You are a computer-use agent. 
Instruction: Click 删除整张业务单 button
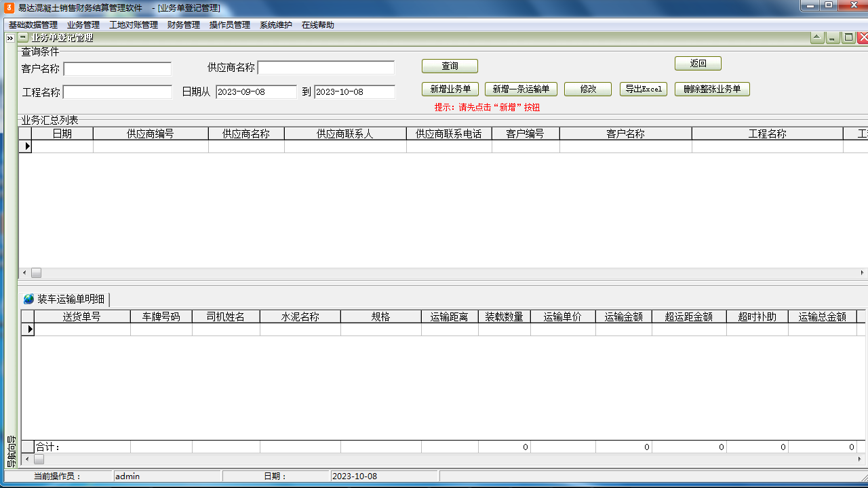point(711,89)
